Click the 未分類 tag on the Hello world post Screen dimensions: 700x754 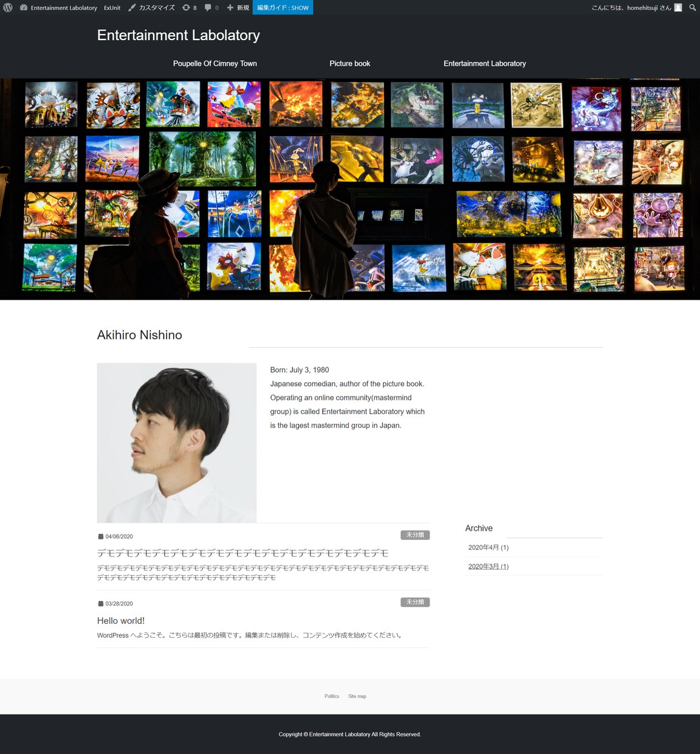click(415, 602)
